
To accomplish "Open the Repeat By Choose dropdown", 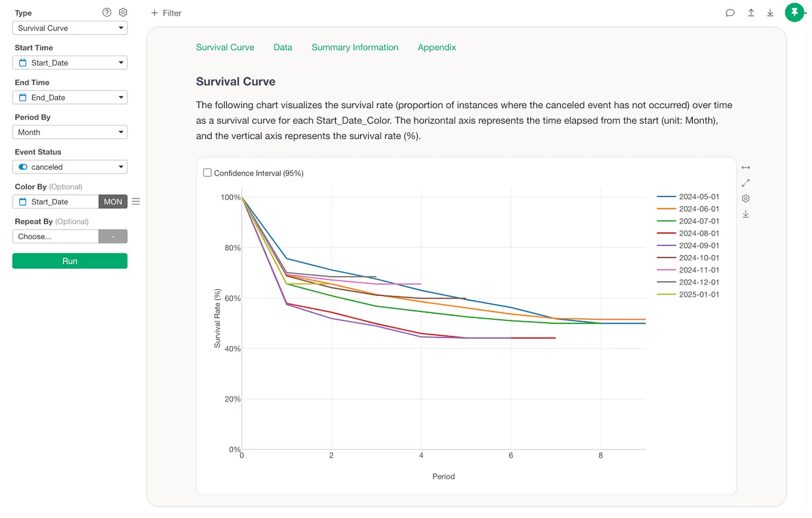I will [56, 236].
